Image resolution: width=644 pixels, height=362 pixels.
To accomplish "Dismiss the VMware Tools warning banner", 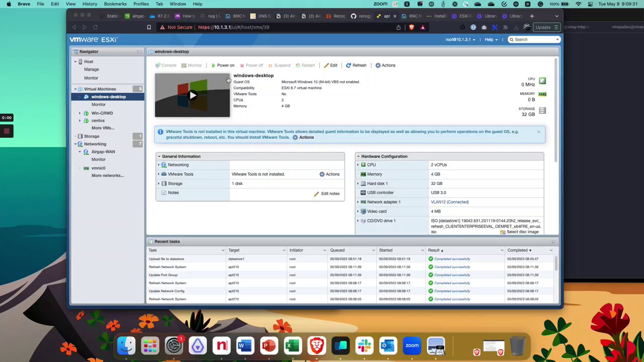I will pyautogui.click(x=538, y=132).
